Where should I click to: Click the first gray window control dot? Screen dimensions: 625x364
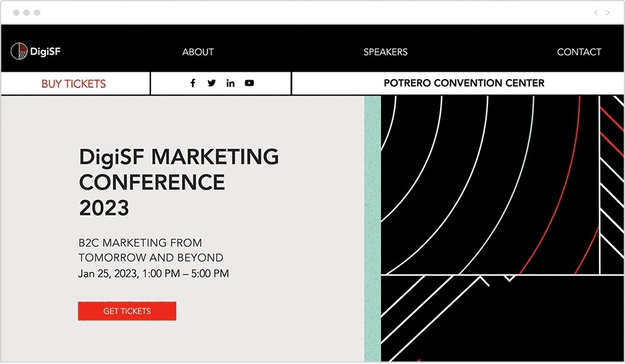pyautogui.click(x=17, y=13)
